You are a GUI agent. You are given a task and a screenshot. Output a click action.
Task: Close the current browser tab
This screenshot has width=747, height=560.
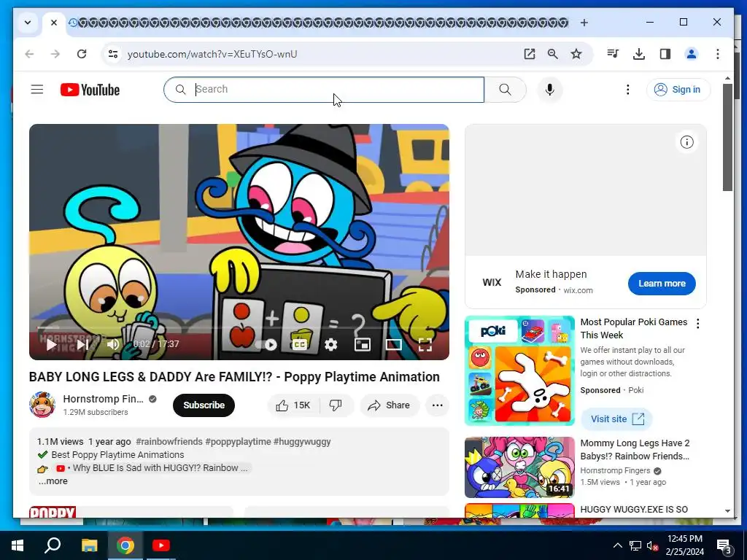point(54,23)
